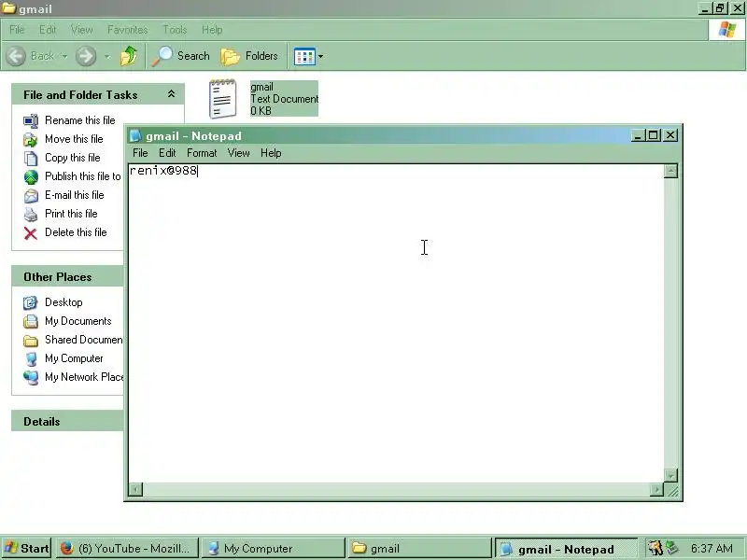Click the copy file icon
This screenshot has width=747, height=560.
click(31, 158)
